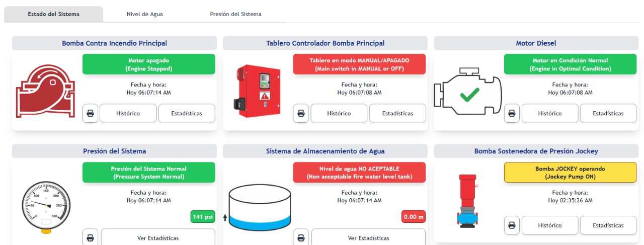The width and height of the screenshot is (644, 245).
Task: Click Ver Estadísticas under Presión del Sistema
Action: tap(157, 237)
